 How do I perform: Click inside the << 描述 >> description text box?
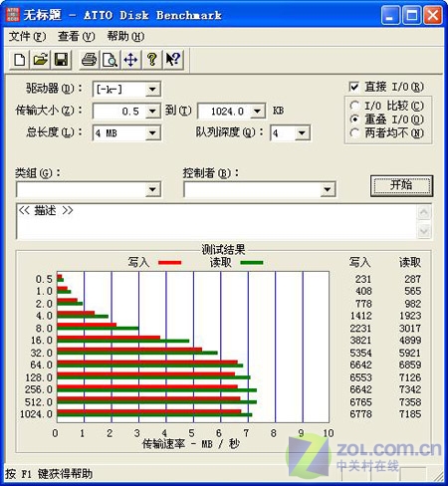pyautogui.click(x=217, y=221)
